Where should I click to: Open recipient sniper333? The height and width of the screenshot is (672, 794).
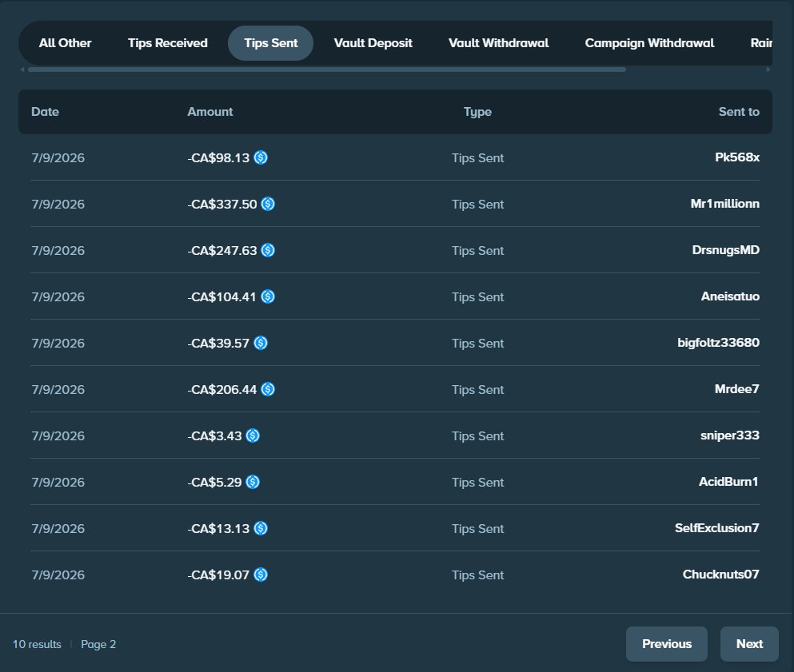(x=730, y=435)
